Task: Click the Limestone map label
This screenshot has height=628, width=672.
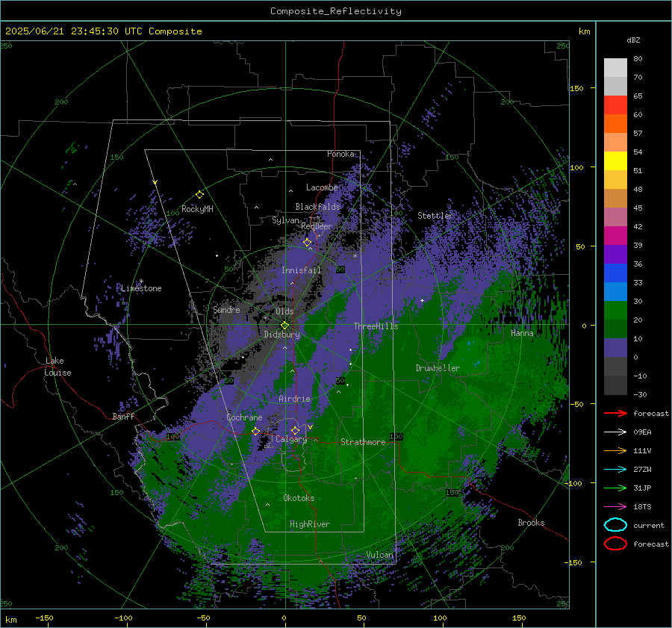Action: pos(141,288)
